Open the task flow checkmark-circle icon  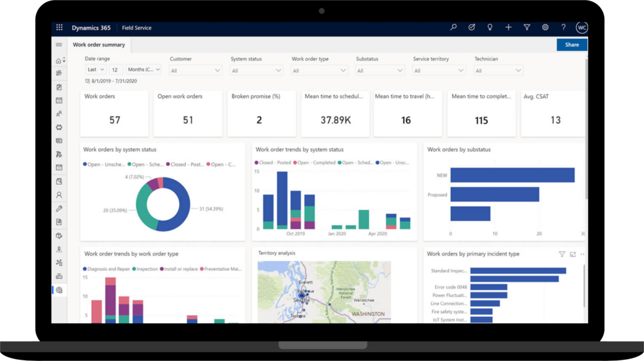pyautogui.click(x=472, y=28)
